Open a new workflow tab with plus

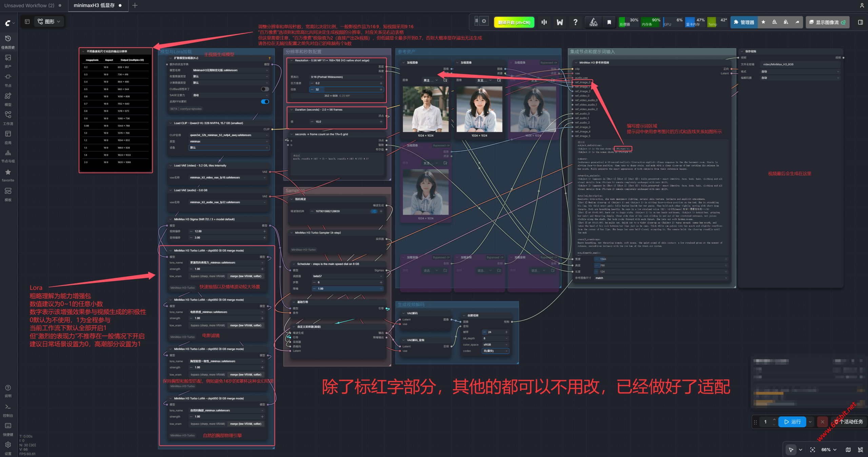(135, 5)
